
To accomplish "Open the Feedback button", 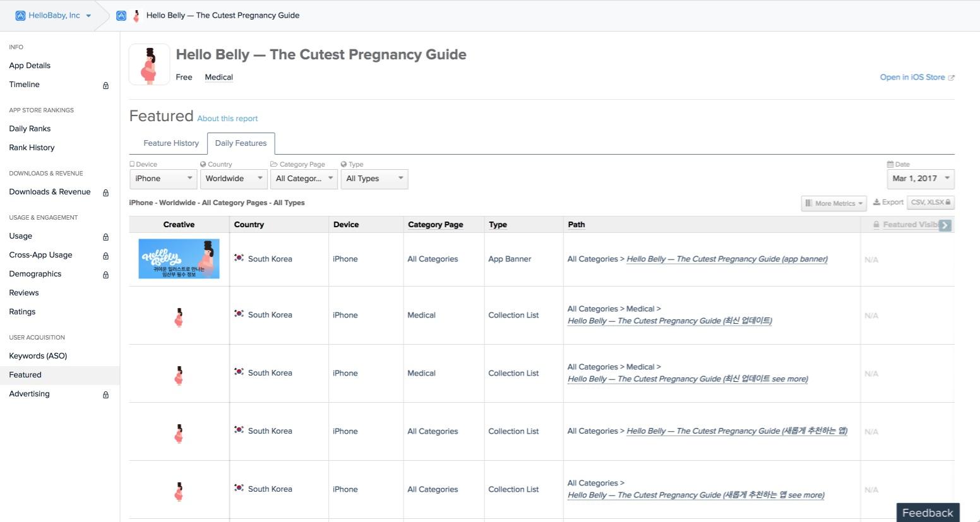I will click(928, 513).
